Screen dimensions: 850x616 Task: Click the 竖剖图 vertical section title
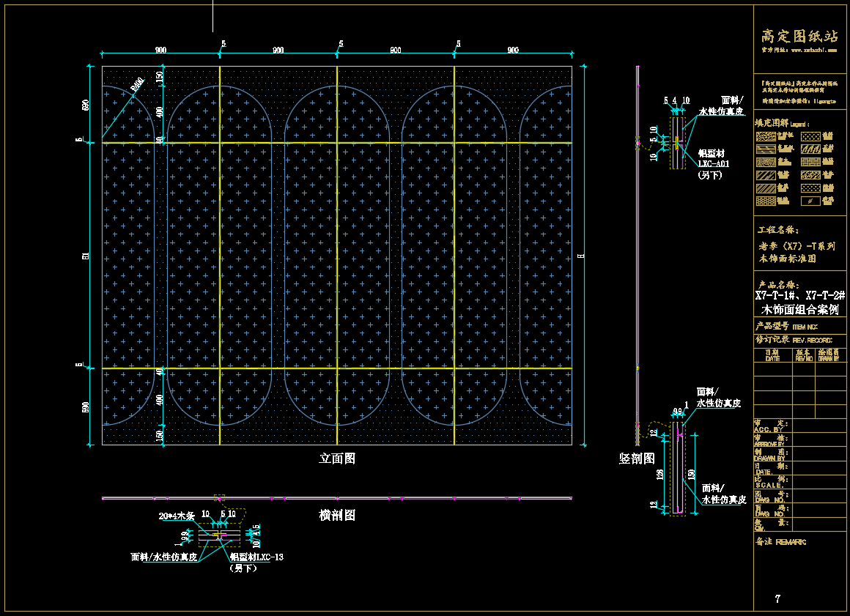tap(637, 459)
